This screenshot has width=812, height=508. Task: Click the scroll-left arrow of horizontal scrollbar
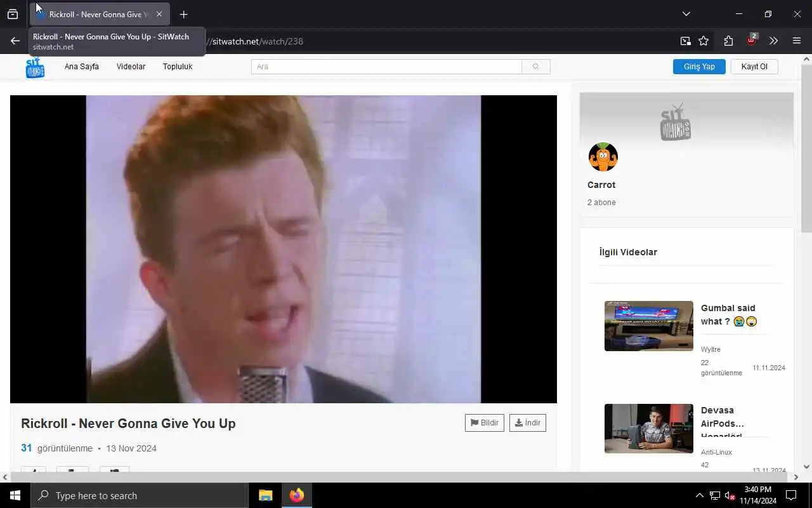[x=5, y=477]
